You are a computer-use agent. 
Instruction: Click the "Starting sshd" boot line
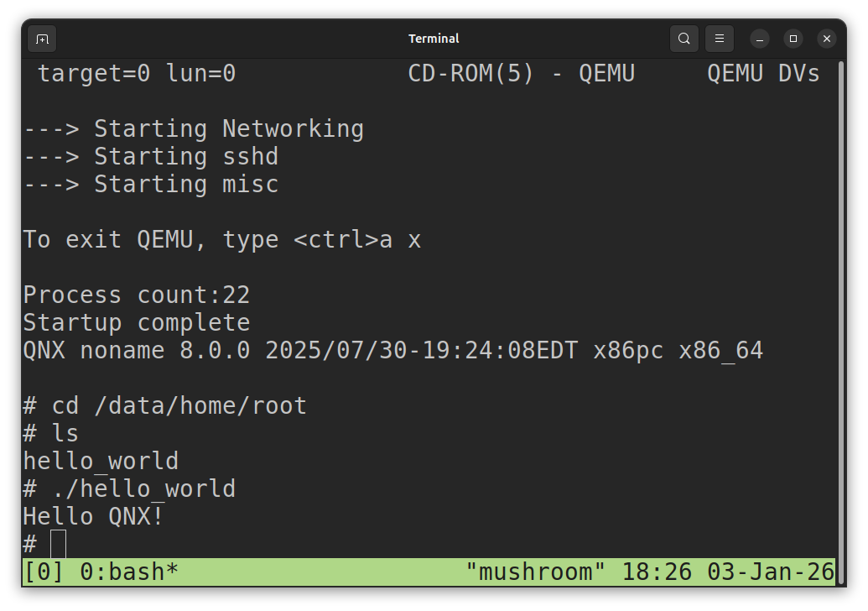[185, 156]
